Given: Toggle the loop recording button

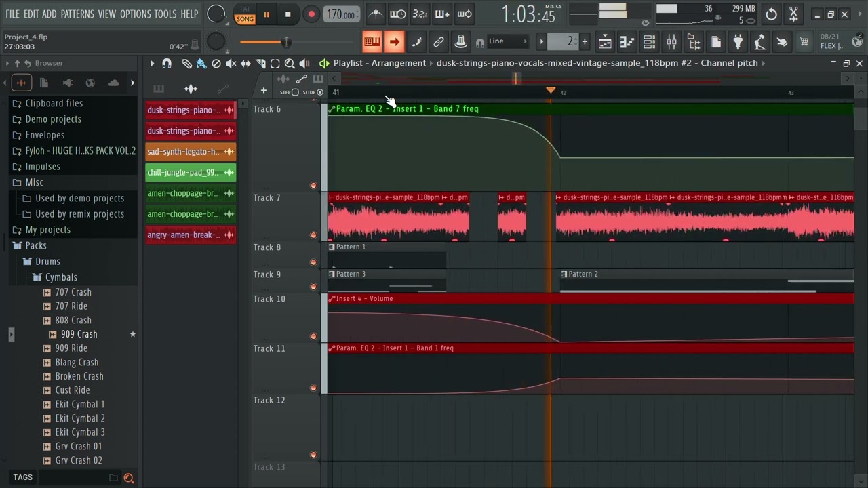Looking at the screenshot, I should click(x=465, y=14).
